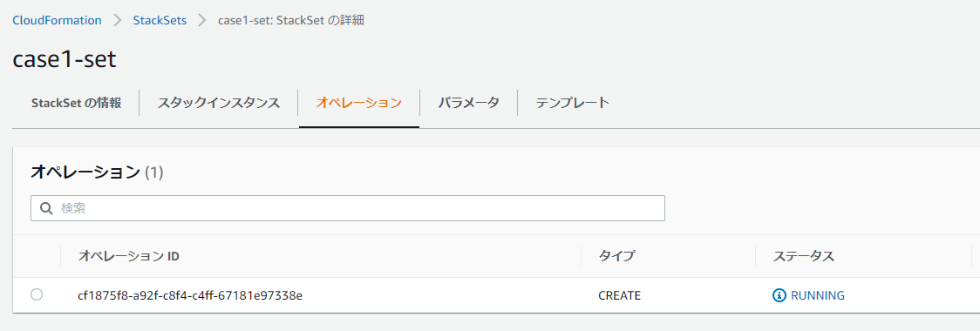This screenshot has height=331, width=980.
Task: Click breadcrumb chevron after StackSets
Action: click(202, 21)
